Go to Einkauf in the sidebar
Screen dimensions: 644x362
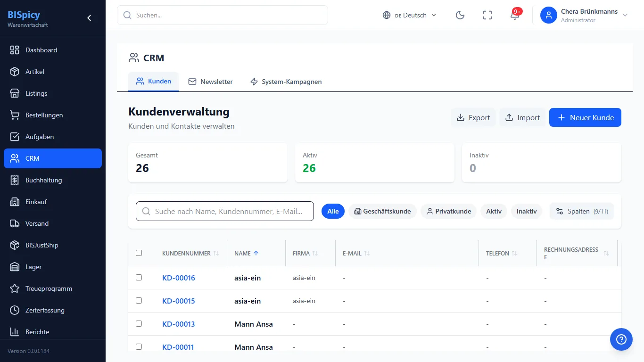[x=53, y=202]
